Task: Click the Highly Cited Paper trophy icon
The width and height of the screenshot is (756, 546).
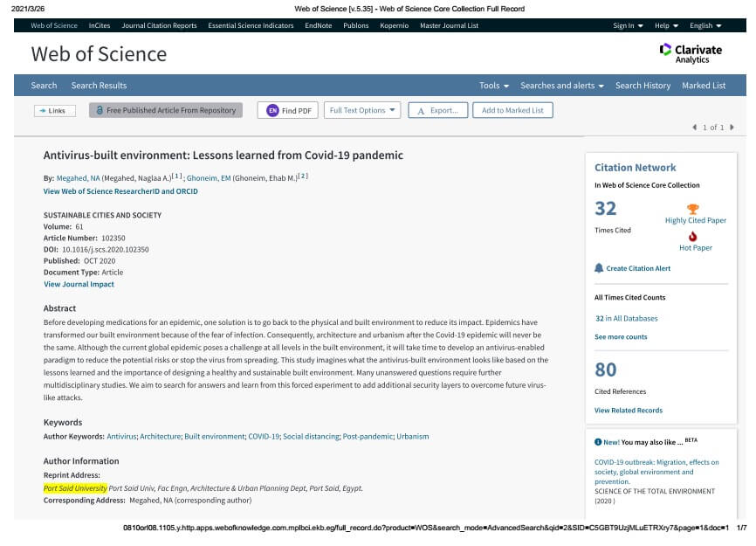Action: (693, 209)
